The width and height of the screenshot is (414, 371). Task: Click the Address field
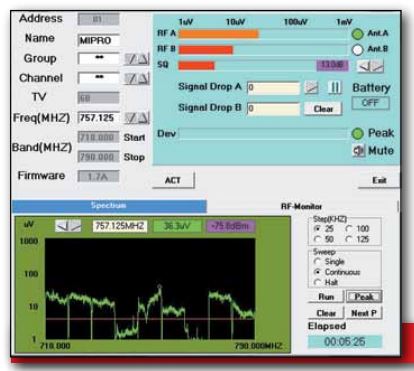(x=98, y=19)
